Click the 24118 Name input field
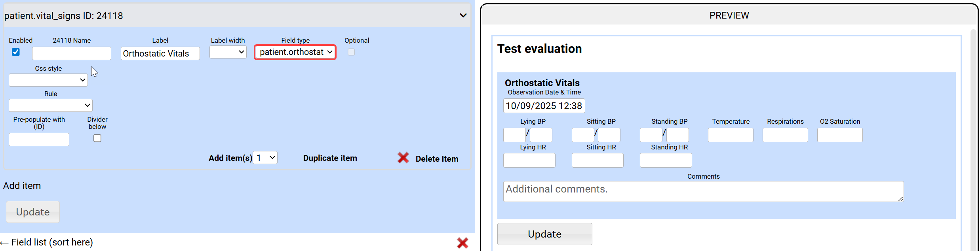 (x=72, y=53)
